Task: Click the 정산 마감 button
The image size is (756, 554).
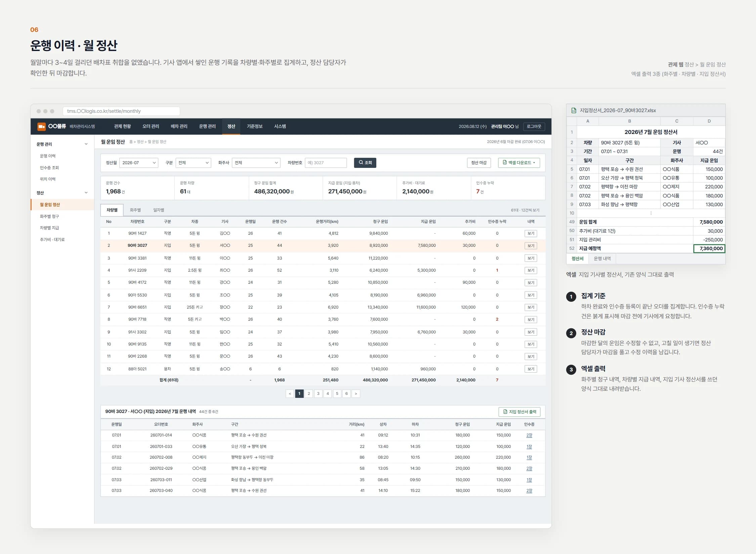Action: 479,163
